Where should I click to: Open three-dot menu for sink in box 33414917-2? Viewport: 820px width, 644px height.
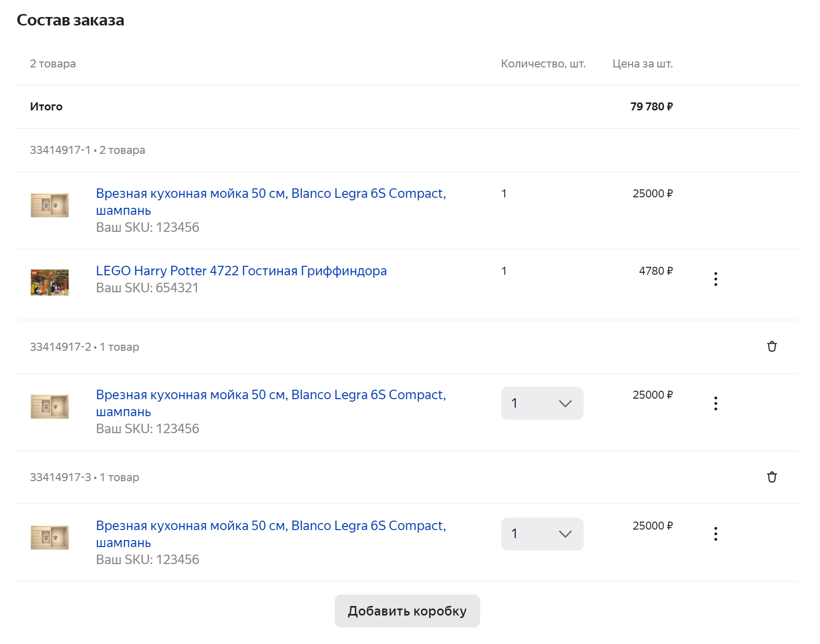click(x=716, y=403)
